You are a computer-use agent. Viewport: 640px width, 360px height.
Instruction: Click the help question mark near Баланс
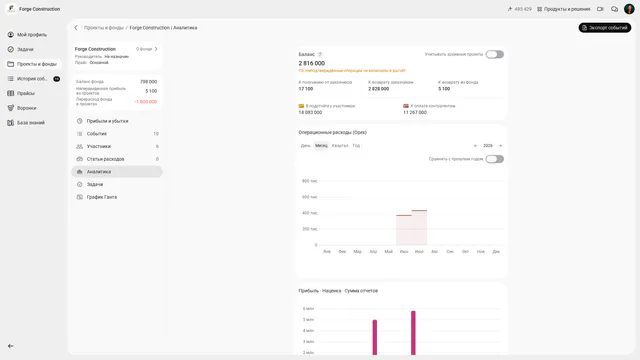click(320, 54)
